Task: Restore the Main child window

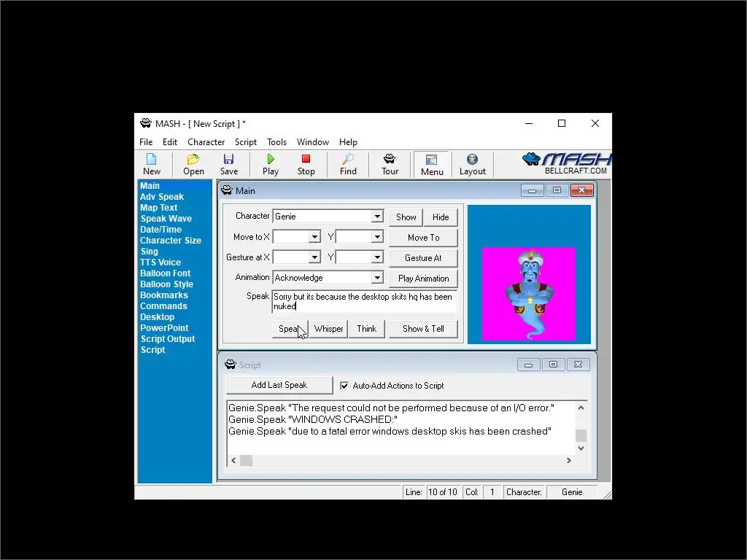Action: pos(557,190)
